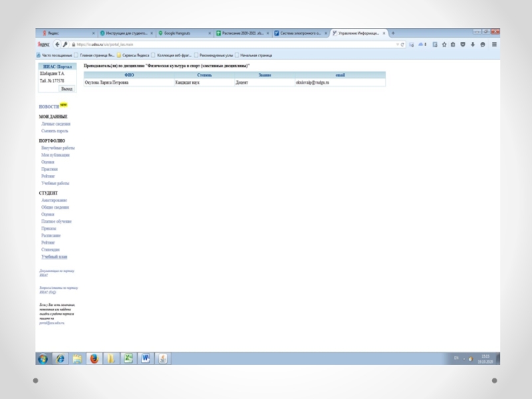Open Учебные работы in the sidebar
Image resolution: width=532 pixels, height=399 pixels.
point(55,184)
